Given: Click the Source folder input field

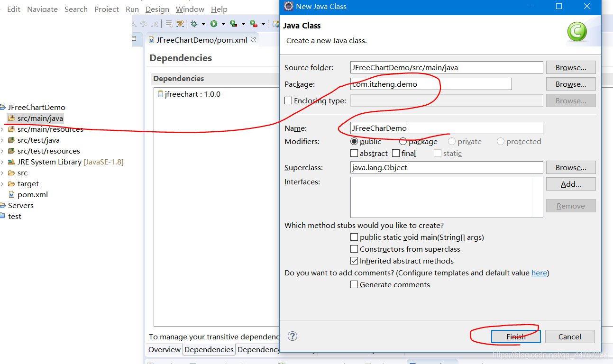Looking at the screenshot, I should pos(447,67).
